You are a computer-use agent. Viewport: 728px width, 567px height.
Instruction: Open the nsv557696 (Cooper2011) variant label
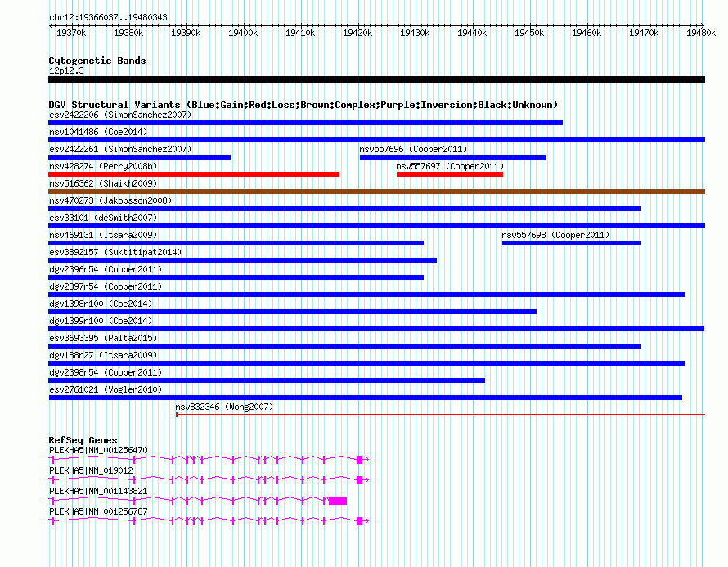[x=413, y=149]
